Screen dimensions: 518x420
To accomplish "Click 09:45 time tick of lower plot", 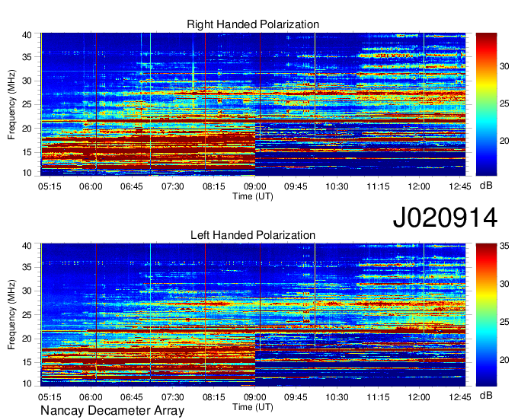I will pos(296,397).
